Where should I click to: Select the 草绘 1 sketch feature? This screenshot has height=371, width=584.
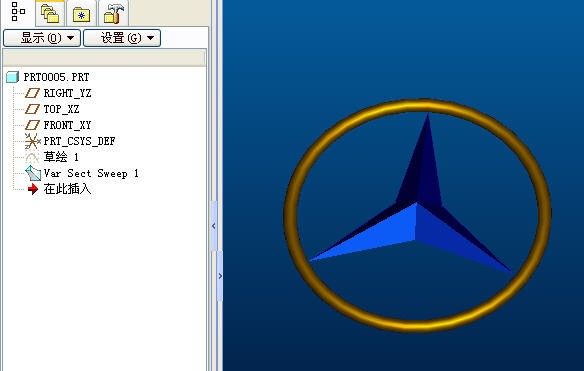click(x=61, y=157)
